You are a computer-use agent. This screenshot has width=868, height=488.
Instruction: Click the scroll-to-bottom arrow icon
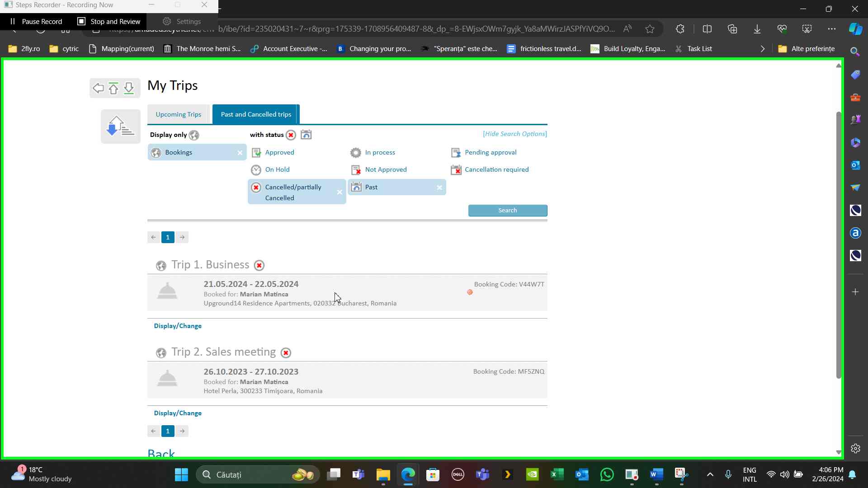(129, 88)
